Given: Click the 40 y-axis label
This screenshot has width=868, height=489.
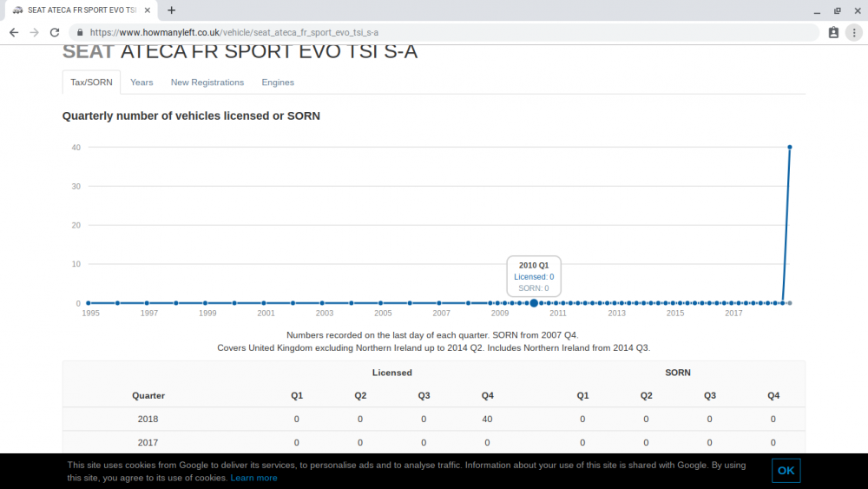Looking at the screenshot, I should [x=76, y=148].
